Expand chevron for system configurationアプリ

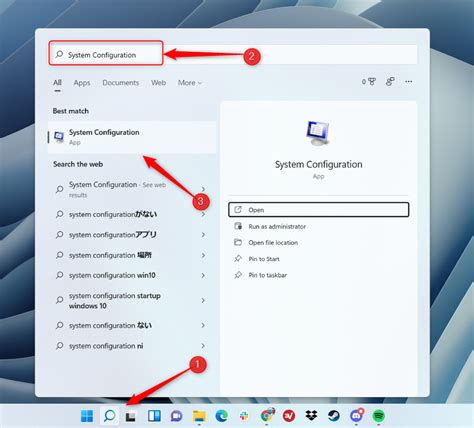pyautogui.click(x=203, y=235)
